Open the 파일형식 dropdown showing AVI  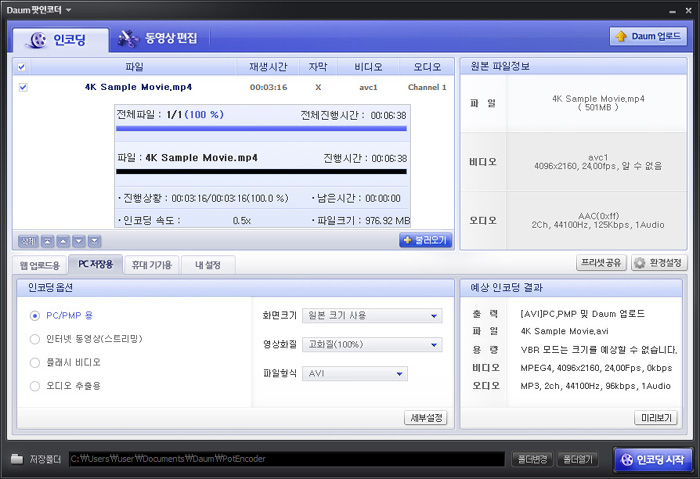[355, 374]
